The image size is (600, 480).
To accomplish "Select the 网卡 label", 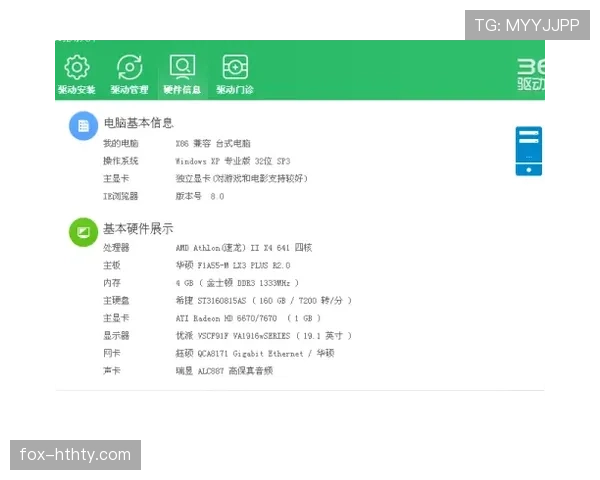I will click(x=112, y=353).
